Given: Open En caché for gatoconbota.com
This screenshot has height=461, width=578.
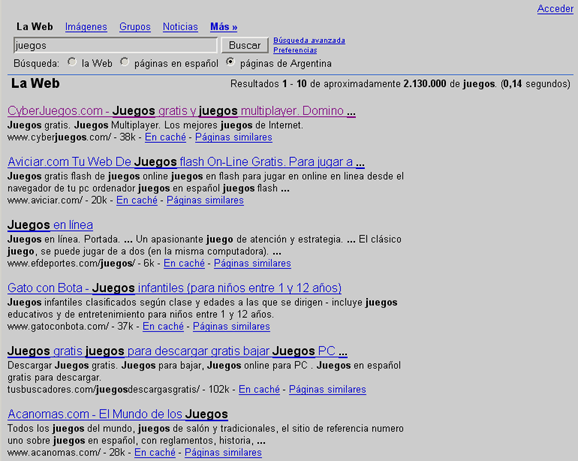Looking at the screenshot, I should click(x=163, y=326).
